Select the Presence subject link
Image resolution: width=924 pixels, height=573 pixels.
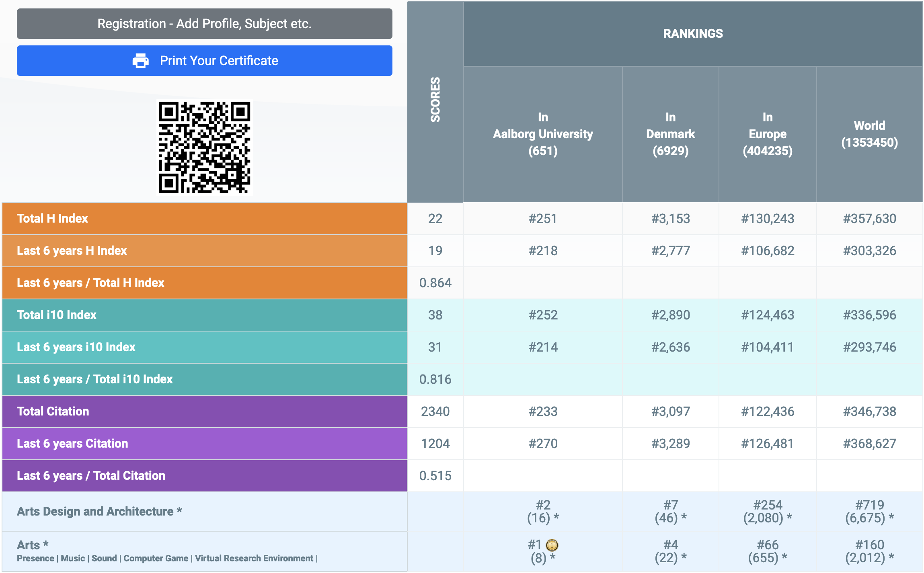(x=35, y=558)
